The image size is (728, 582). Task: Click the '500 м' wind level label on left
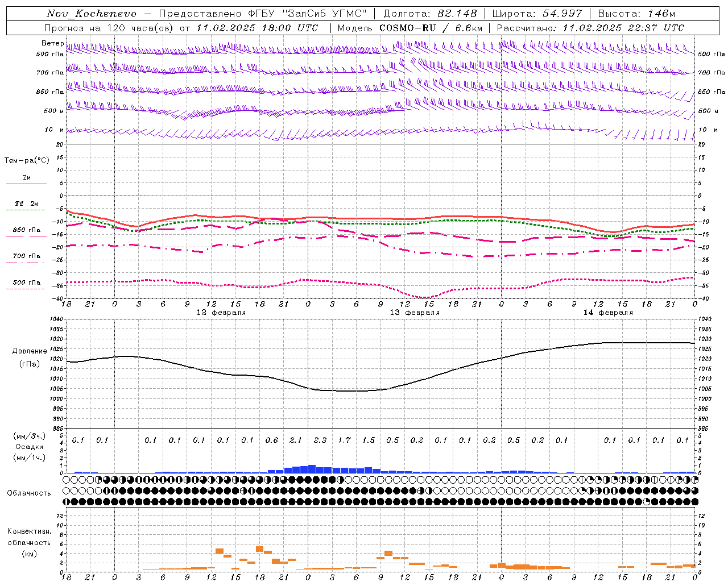(x=54, y=111)
